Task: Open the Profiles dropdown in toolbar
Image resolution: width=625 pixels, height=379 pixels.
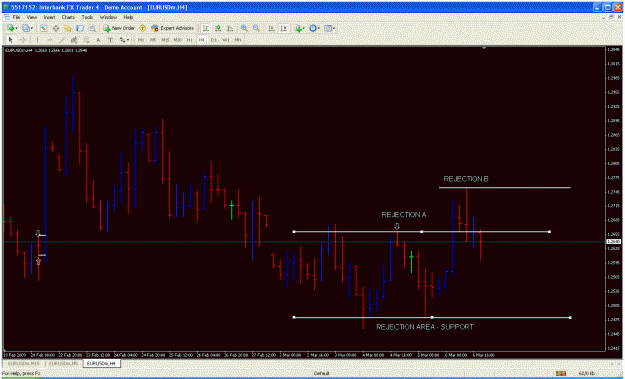Action: click(28, 28)
